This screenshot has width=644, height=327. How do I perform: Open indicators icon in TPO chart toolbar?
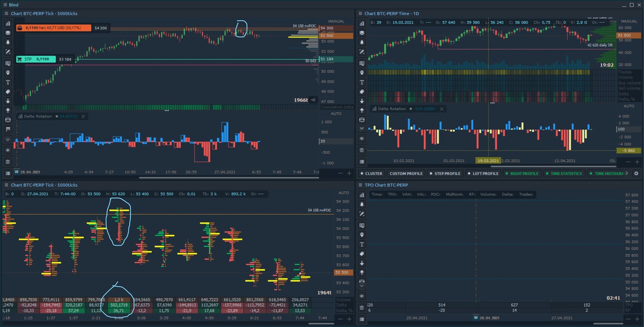coord(362,195)
